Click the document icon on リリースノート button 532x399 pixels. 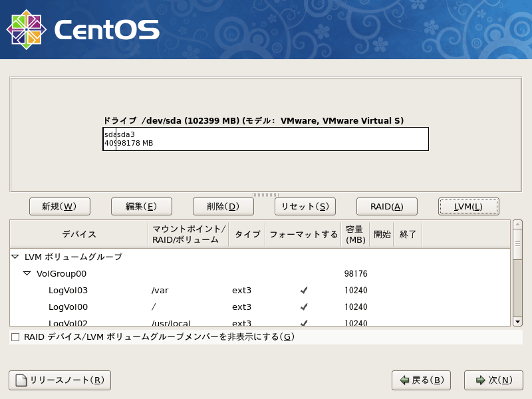(x=20, y=380)
